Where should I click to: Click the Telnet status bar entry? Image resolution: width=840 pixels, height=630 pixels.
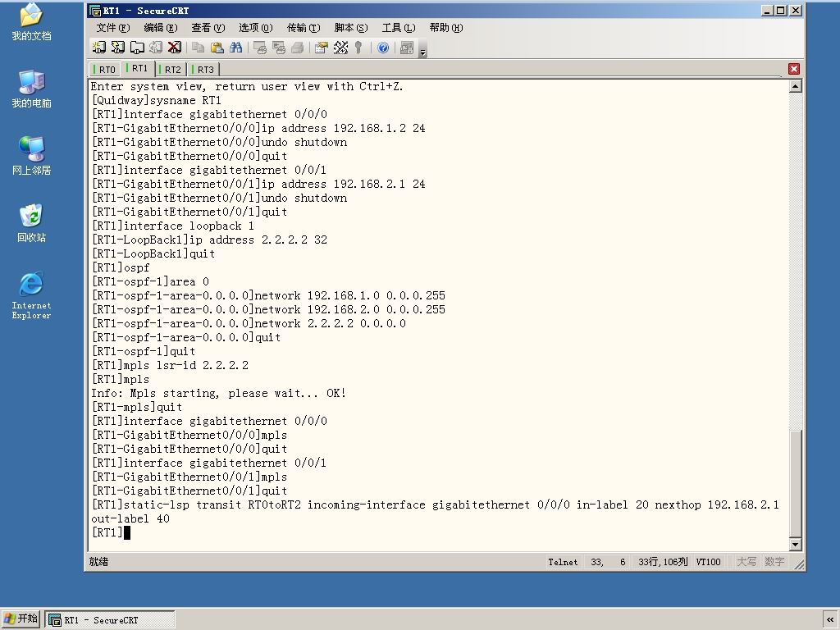(563, 562)
